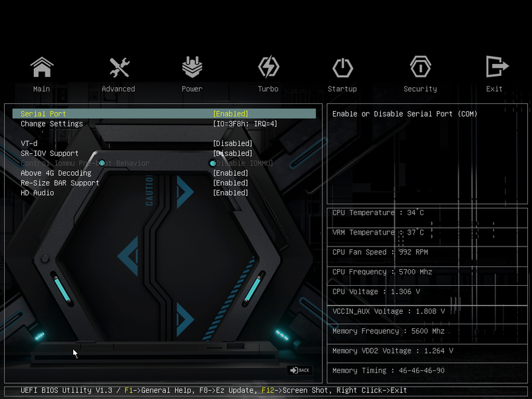Toggle Serial Port [Enabled] value
The width and height of the screenshot is (532, 399).
pyautogui.click(x=230, y=114)
